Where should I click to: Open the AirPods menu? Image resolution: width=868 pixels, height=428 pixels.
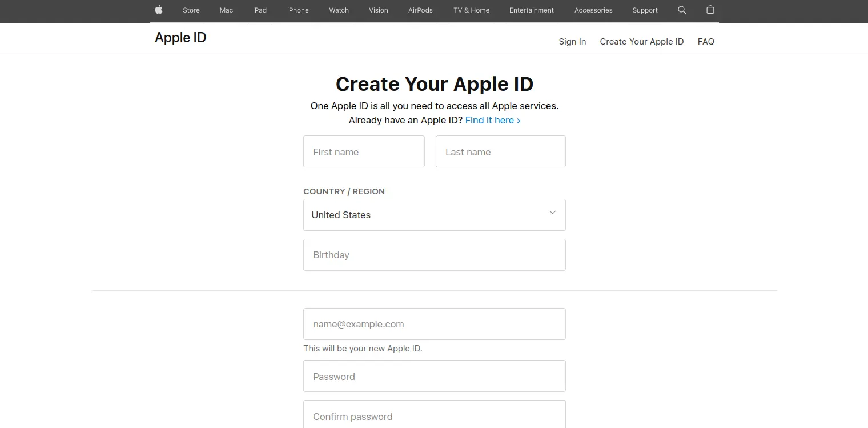(421, 10)
